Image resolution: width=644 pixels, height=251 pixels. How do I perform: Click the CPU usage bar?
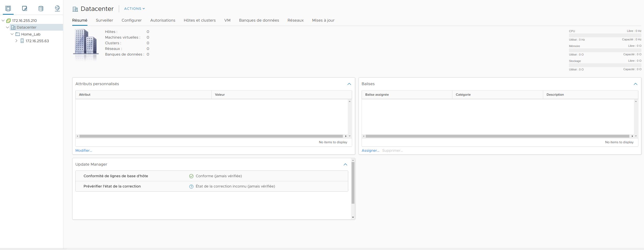[605, 35]
